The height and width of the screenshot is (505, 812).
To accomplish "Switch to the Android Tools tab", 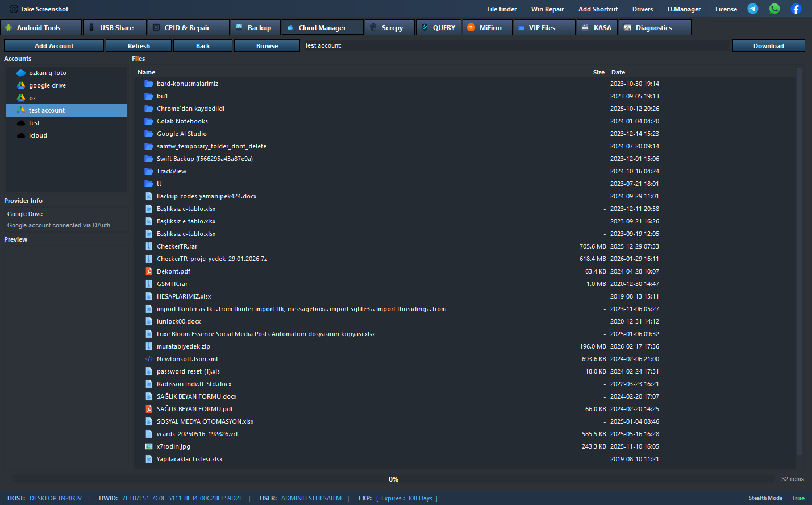I will tap(41, 27).
